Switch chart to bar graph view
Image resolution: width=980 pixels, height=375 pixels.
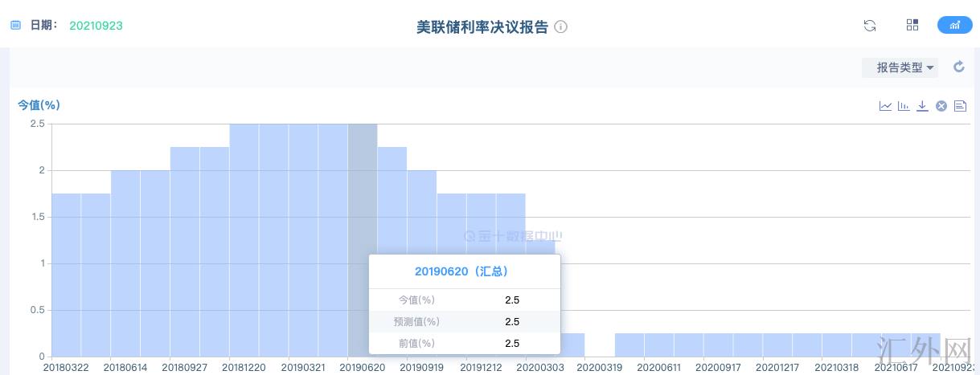[904, 106]
